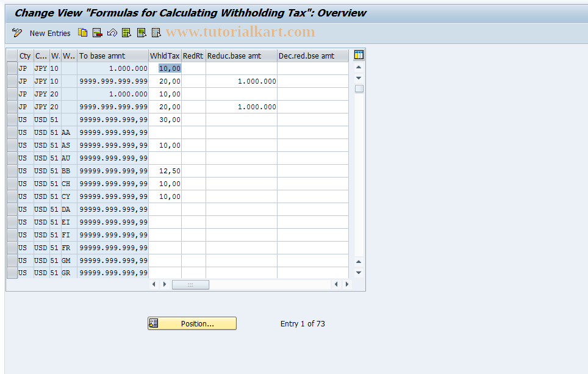Click the Select Block icon
This screenshot has width=588, height=374.
click(141, 33)
